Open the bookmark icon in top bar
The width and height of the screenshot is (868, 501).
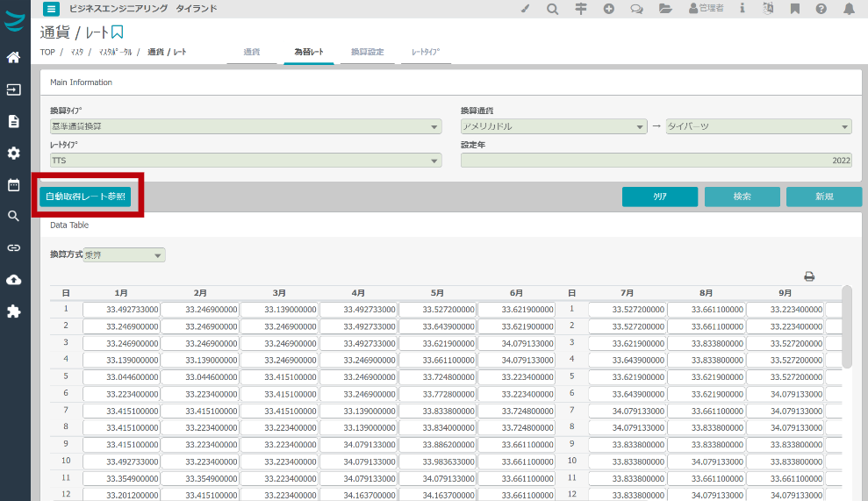click(x=795, y=8)
